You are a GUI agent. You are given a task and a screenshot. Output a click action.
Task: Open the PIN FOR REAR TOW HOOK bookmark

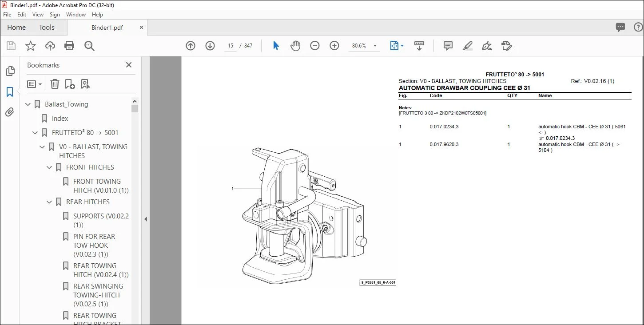(94, 246)
